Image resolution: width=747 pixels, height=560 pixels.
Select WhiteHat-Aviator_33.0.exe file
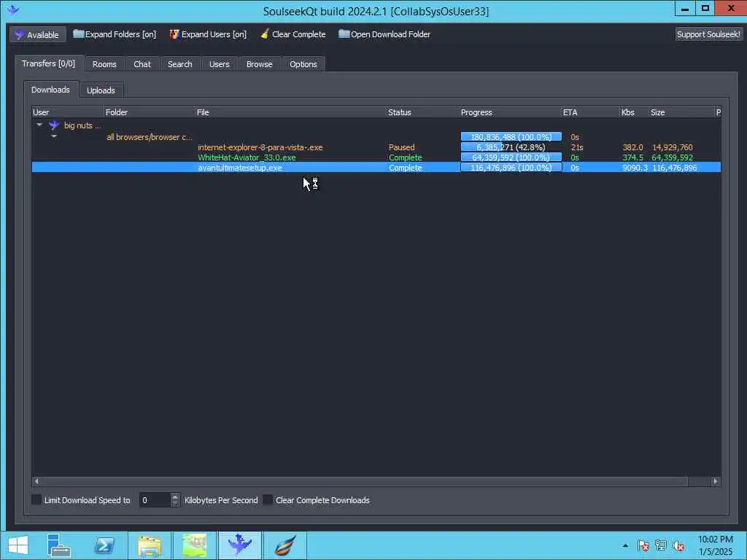click(x=247, y=157)
